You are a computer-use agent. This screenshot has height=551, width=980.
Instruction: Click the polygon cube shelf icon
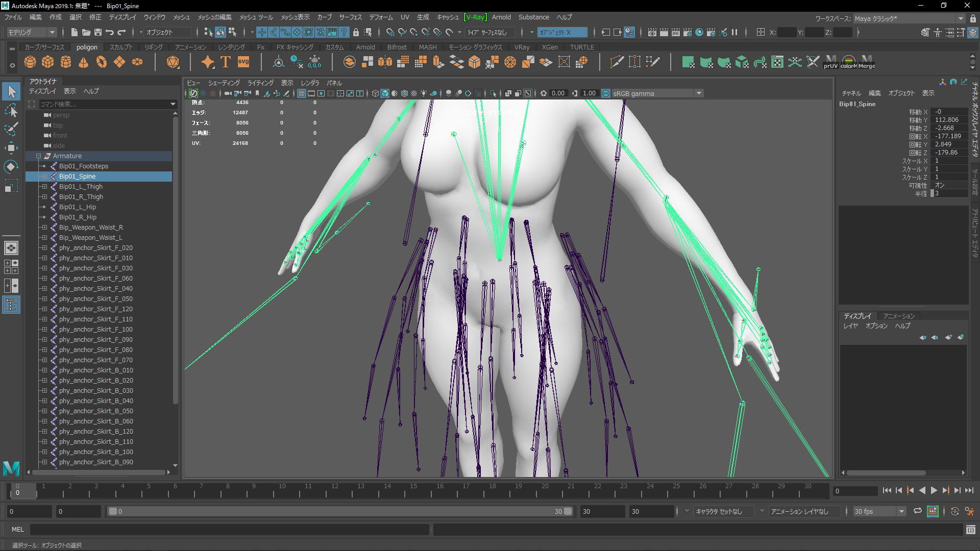(48, 62)
